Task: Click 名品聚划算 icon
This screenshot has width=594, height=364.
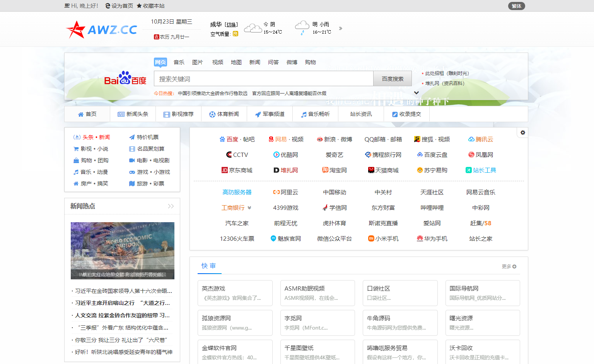Action: point(132,149)
